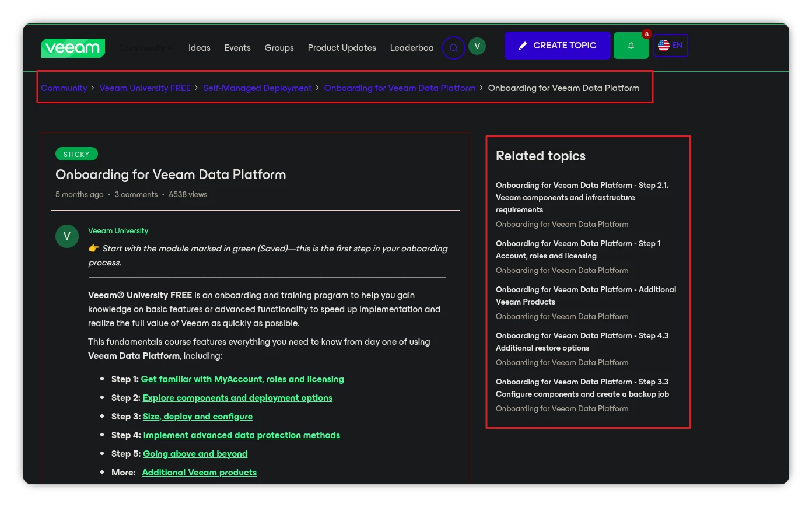Open the Veeam University author name
This screenshot has height=507, width=812.
(118, 231)
